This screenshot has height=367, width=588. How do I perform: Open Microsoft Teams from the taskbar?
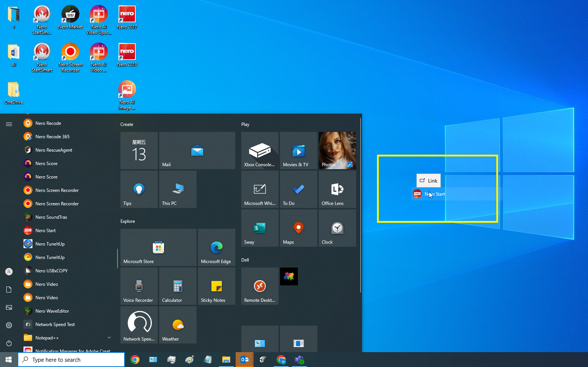pyautogui.click(x=299, y=360)
